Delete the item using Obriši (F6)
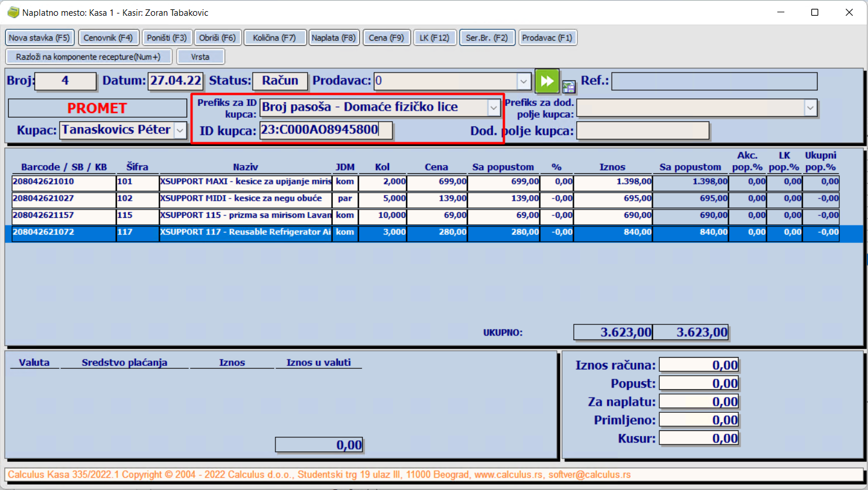 (x=217, y=37)
